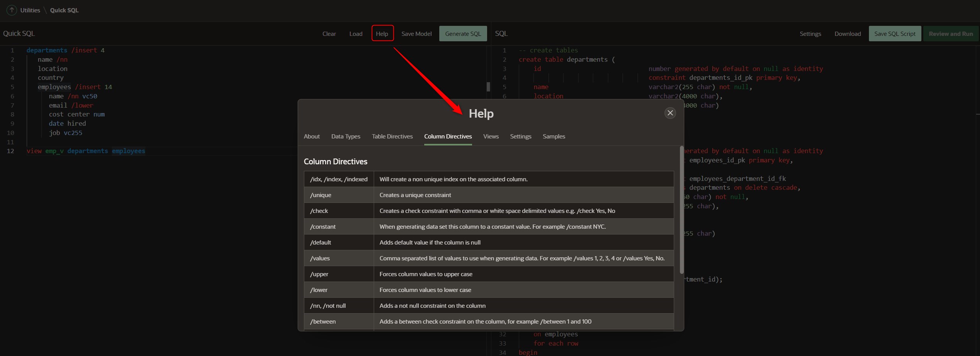Click 'employees /insert 14' editor line
The width and height of the screenshot is (980, 356).
coord(75,87)
